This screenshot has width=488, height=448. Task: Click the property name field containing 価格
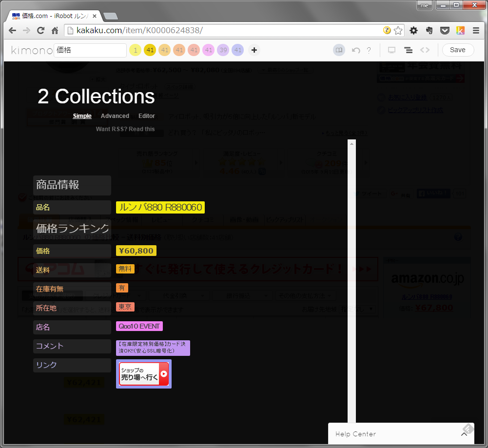tap(90, 50)
